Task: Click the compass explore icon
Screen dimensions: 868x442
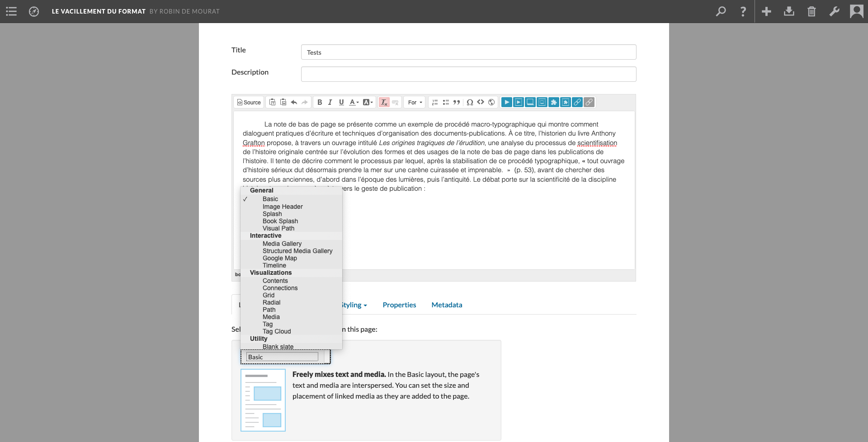Action: [x=34, y=11]
